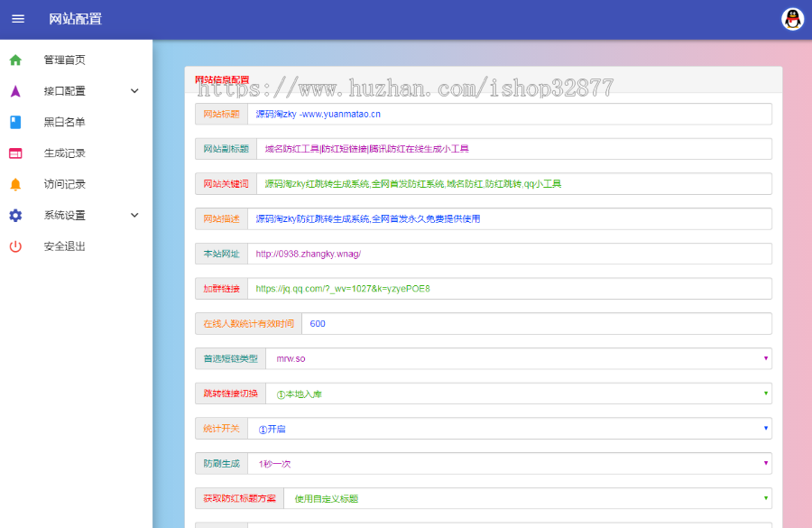The width and height of the screenshot is (812, 528).
Task: Click the 加群链接 field label
Action: point(222,289)
